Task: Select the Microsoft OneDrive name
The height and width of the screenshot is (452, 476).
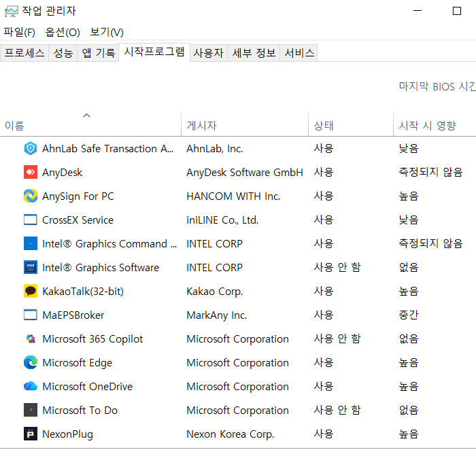Action: coord(88,386)
